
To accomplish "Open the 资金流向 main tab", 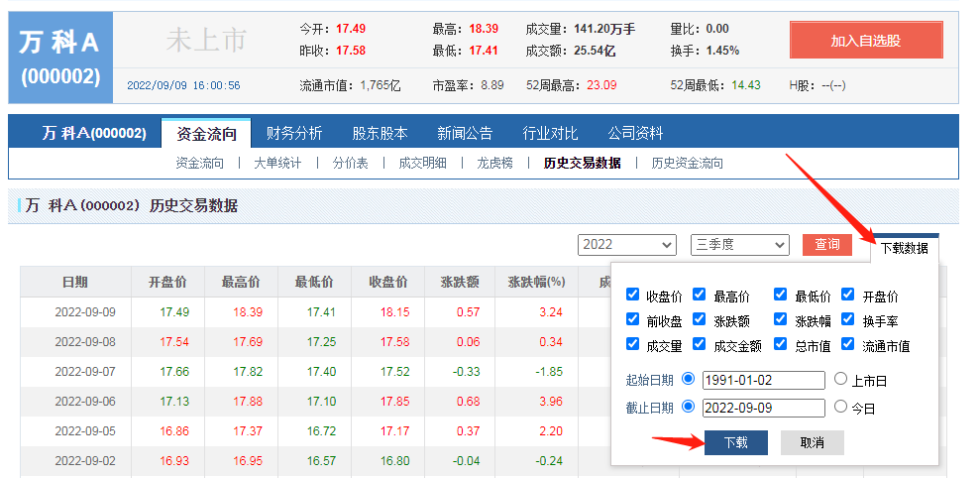I will pyautogui.click(x=207, y=133).
